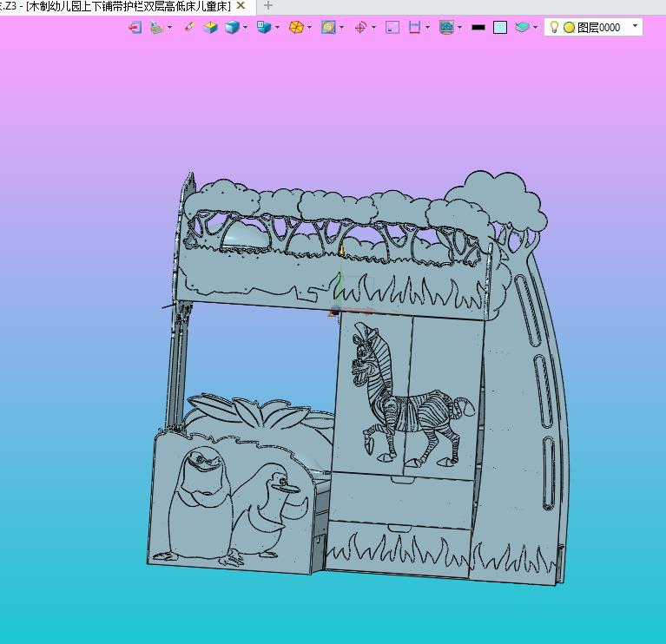Click the zebra engraving on the wardrobe
This screenshot has width=666, height=644.
[412, 395]
